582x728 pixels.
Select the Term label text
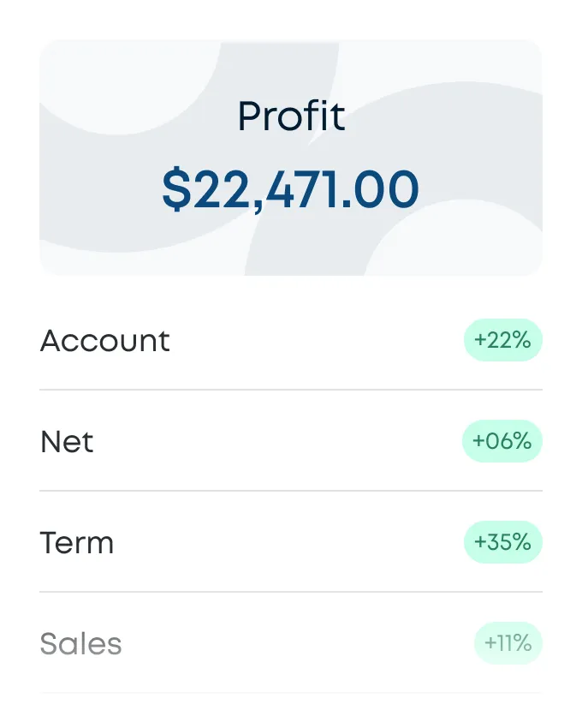77,542
